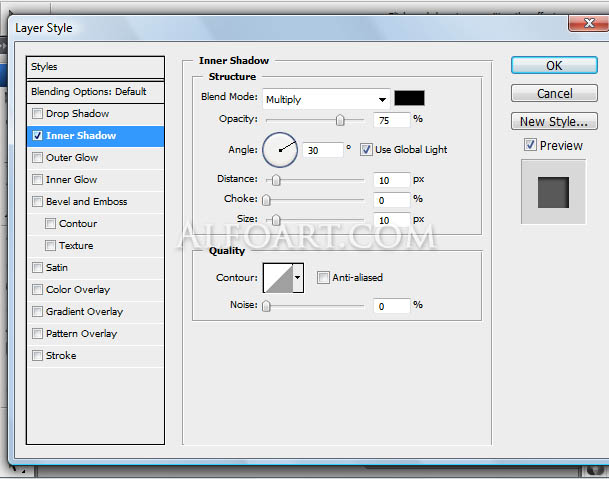Screen dimensions: 609x479
Task: Click the Size slider handle
Action: [x=276, y=220]
